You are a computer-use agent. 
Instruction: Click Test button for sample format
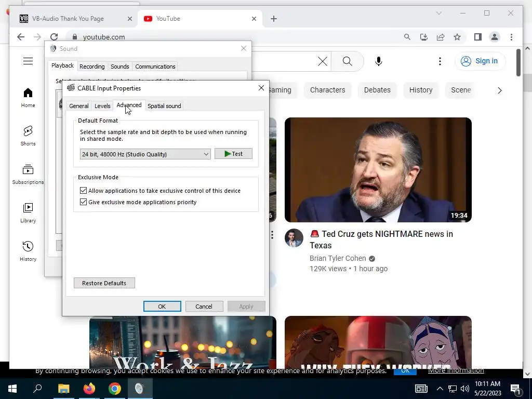tap(233, 154)
